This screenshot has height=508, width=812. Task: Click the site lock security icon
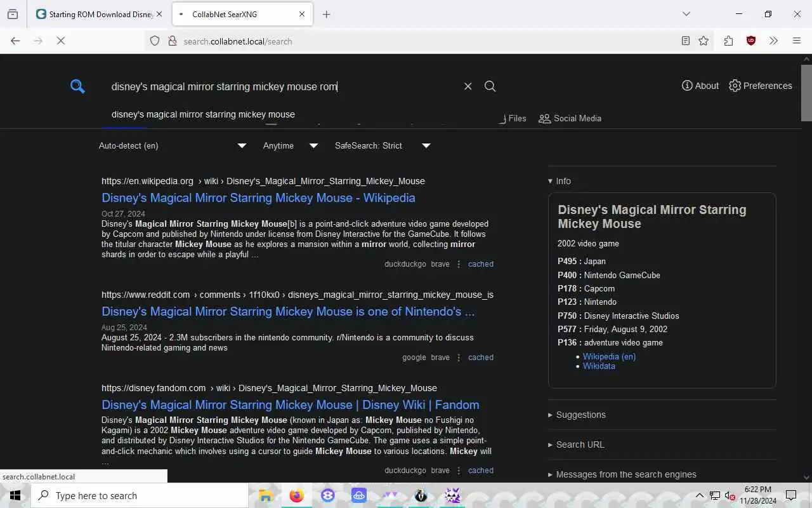pyautogui.click(x=172, y=41)
